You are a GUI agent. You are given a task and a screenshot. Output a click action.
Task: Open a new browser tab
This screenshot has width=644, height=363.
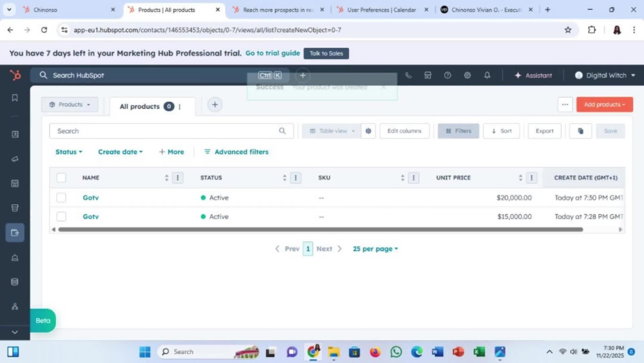(547, 10)
